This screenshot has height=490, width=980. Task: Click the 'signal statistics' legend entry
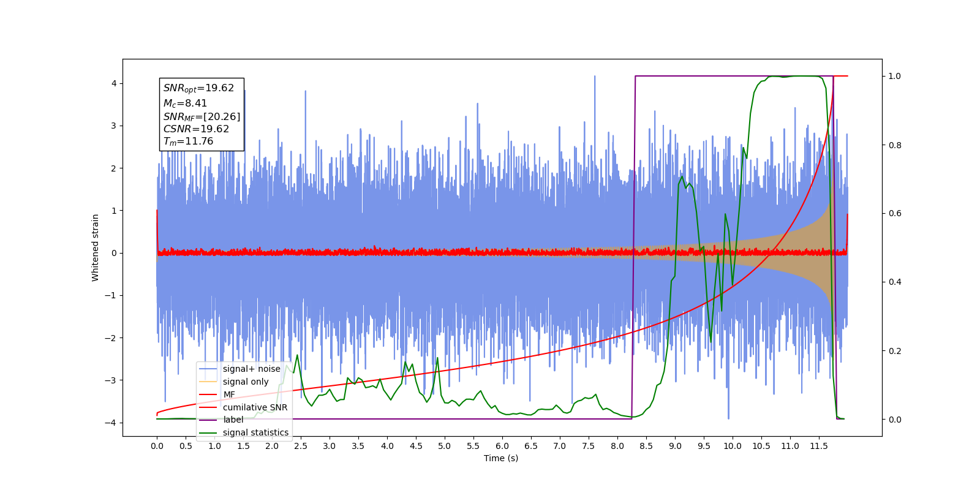pos(244,432)
